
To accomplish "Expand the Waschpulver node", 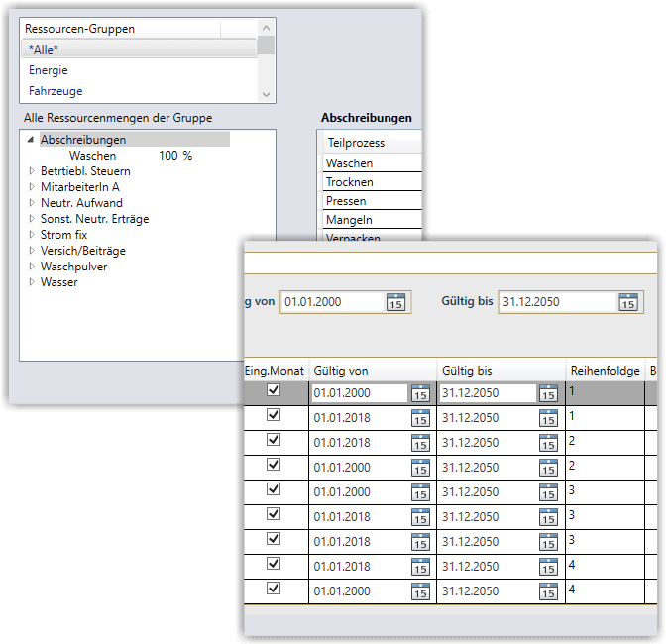I will click(32, 267).
